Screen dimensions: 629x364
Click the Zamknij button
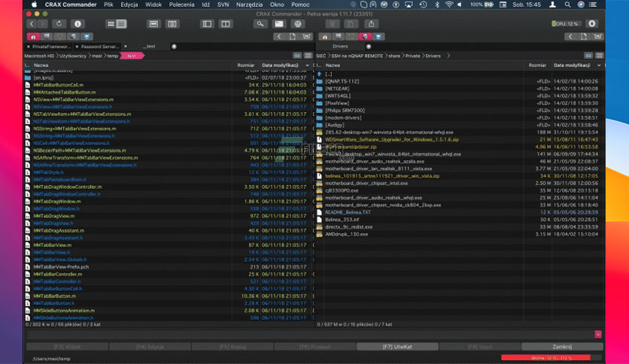pos(562,347)
